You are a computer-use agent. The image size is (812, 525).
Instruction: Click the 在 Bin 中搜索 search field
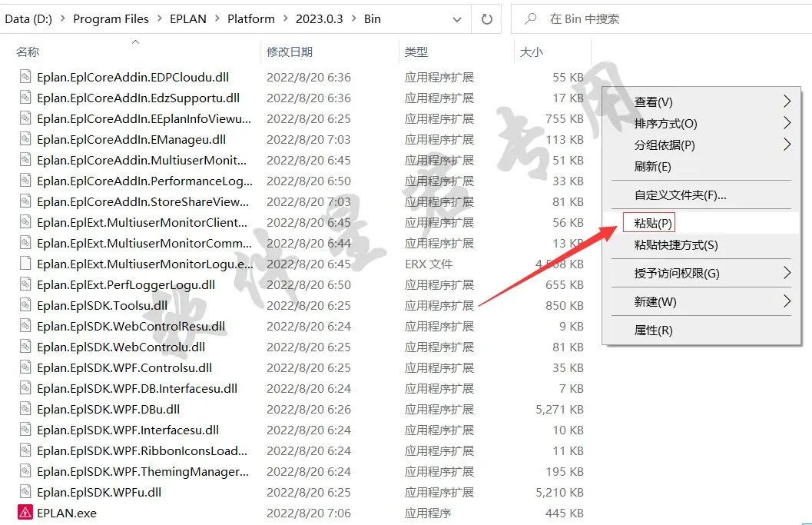[x=661, y=19]
